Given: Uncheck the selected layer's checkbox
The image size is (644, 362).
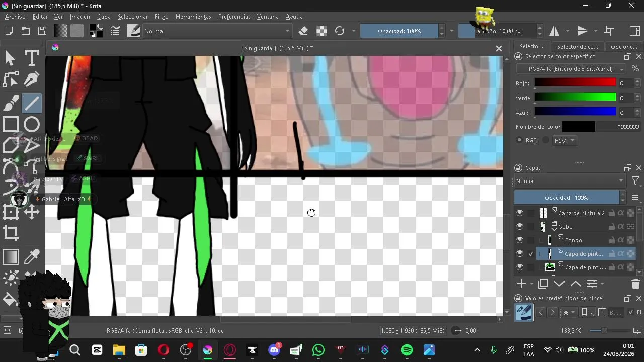Looking at the screenshot, I should pos(531,254).
